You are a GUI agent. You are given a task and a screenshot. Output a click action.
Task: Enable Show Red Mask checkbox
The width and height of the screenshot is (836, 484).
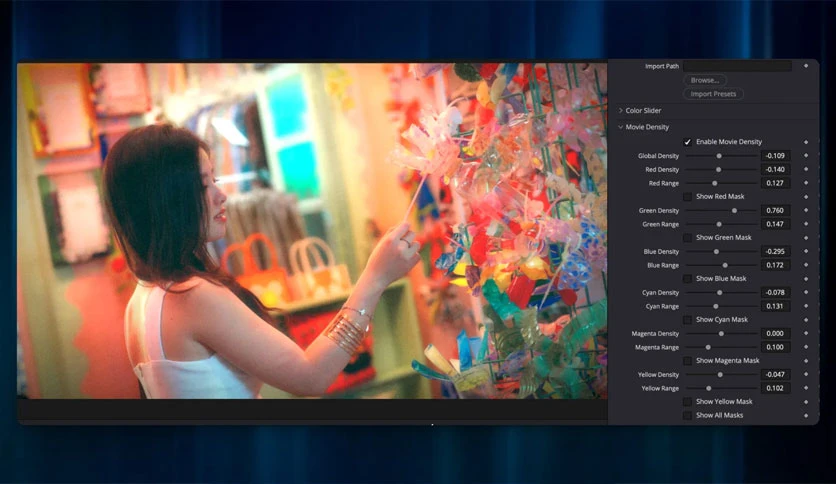(x=687, y=197)
